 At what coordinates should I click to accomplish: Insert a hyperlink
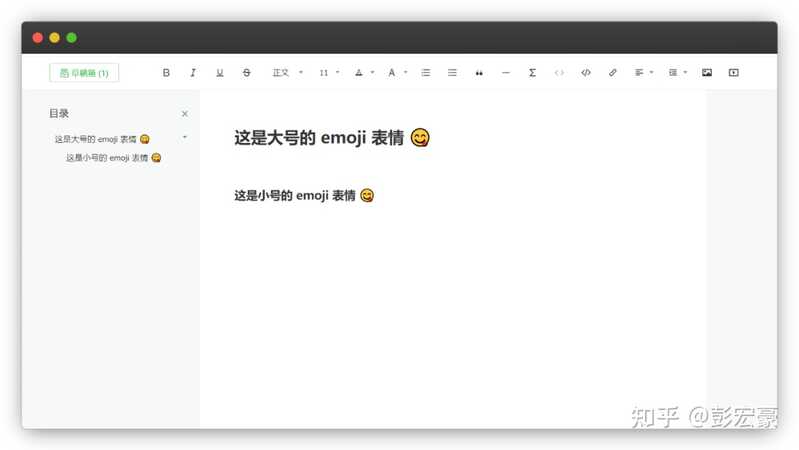(612, 73)
